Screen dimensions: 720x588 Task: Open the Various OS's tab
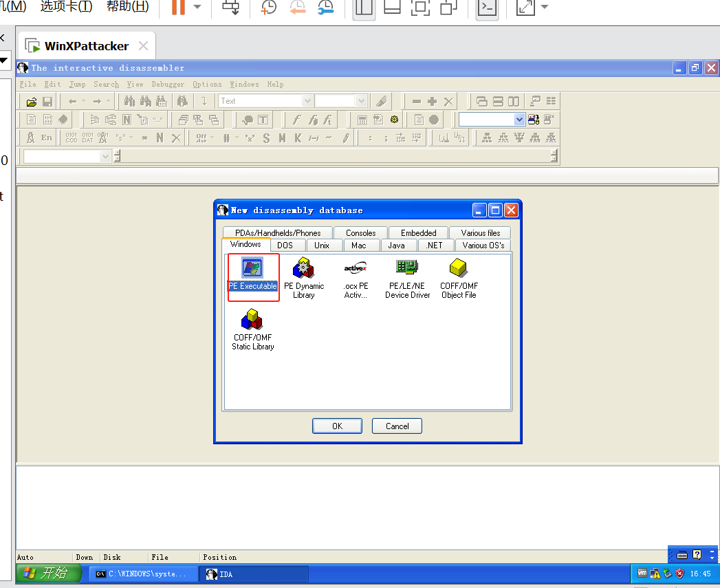[483, 246]
